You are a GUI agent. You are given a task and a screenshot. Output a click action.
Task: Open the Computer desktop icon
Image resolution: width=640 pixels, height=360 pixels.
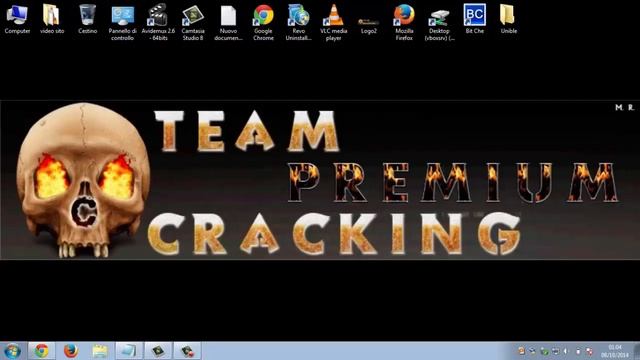pos(17,19)
